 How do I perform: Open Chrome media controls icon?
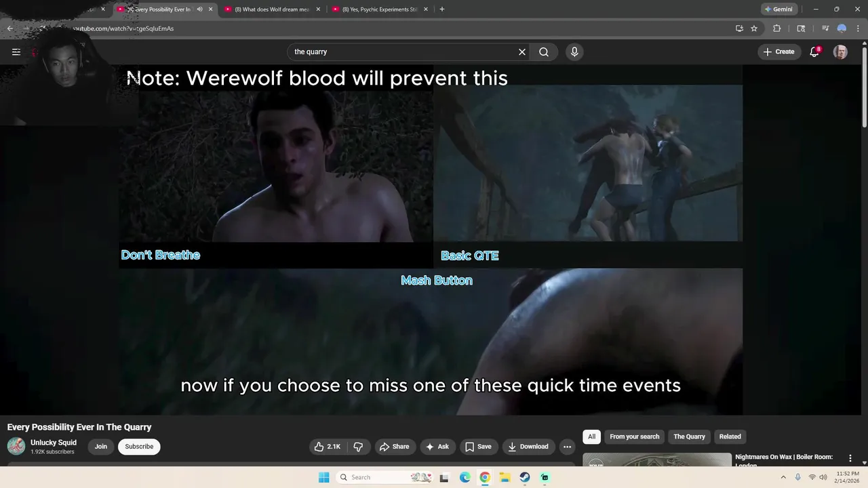(825, 28)
